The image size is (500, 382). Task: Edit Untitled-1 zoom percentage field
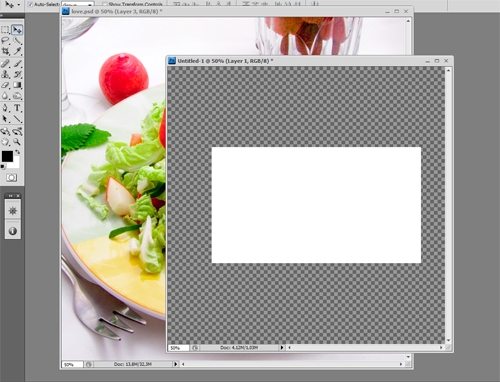178,348
